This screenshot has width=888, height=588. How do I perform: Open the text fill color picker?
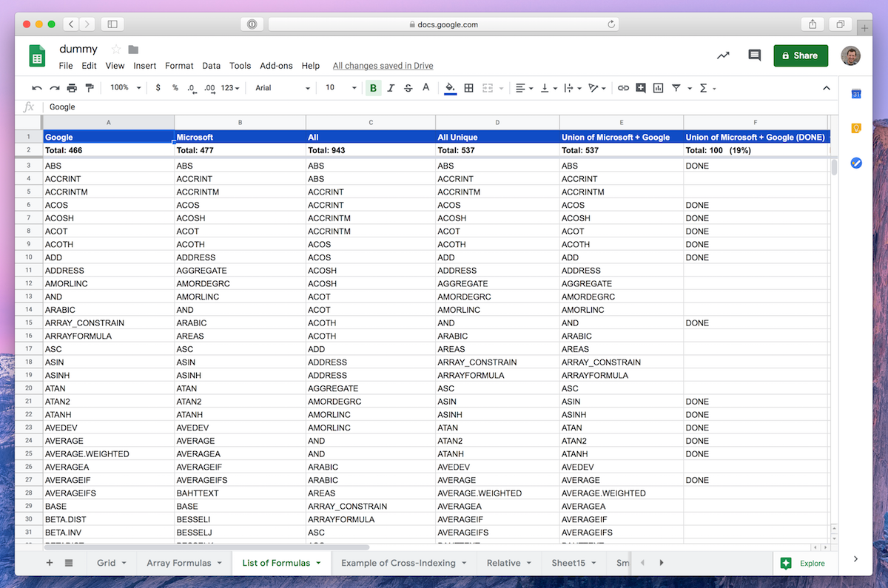[x=425, y=87]
